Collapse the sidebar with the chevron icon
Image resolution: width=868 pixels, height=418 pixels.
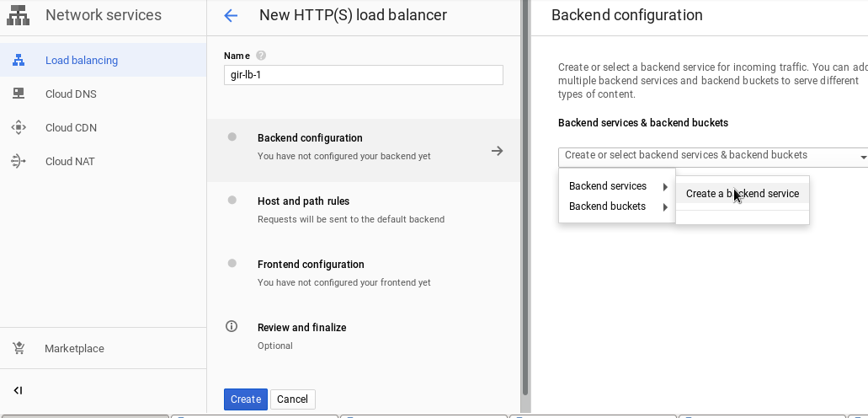18,390
